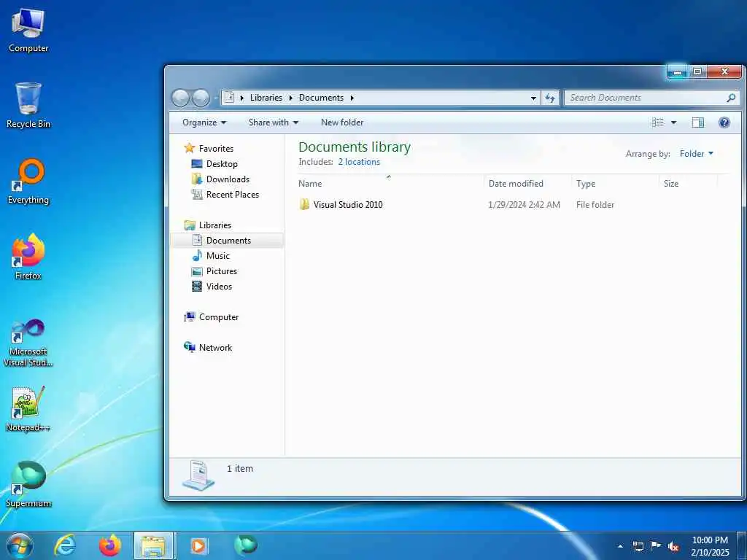Viewport: 747px width, 560px height.
Task: Open the Action Center flag icon
Action: coord(656,546)
